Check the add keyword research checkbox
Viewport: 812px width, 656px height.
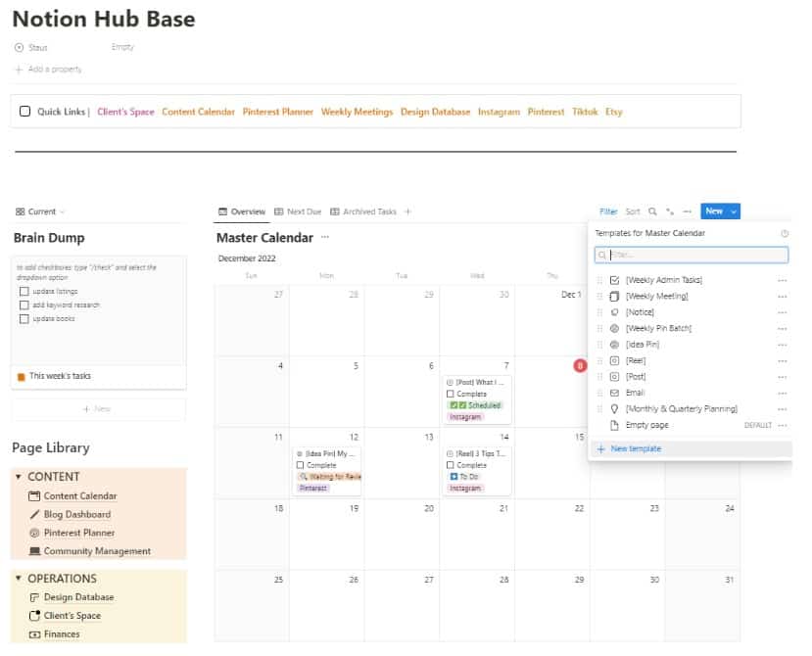pos(24,305)
